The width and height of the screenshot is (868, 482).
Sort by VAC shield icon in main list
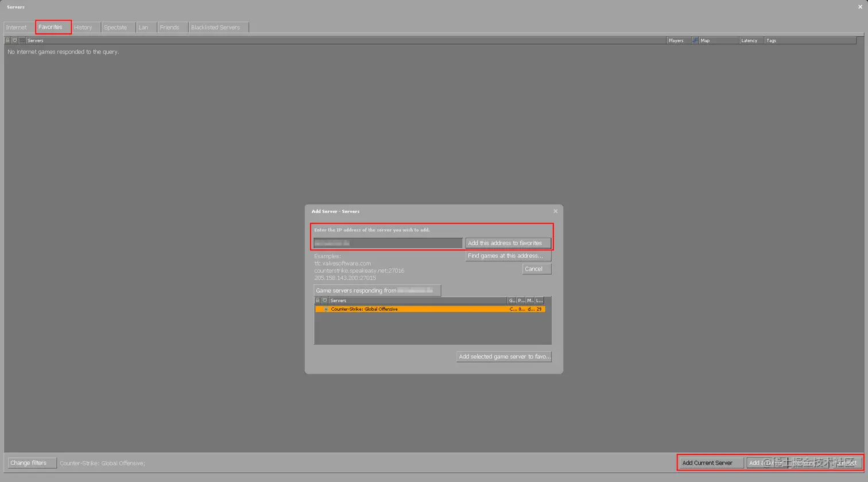click(15, 41)
